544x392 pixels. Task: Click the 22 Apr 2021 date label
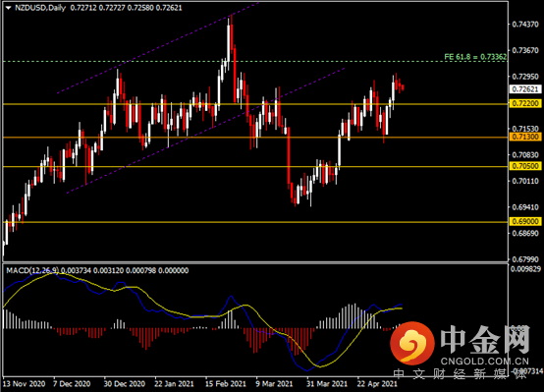(377, 384)
